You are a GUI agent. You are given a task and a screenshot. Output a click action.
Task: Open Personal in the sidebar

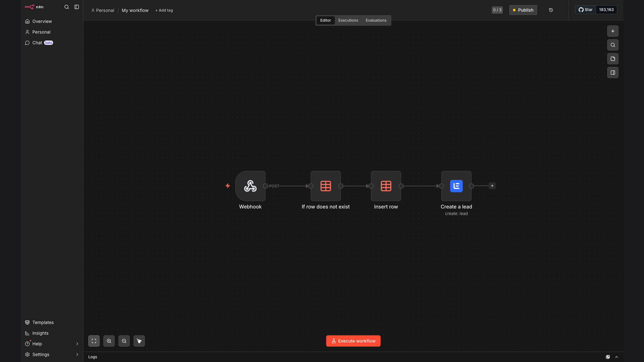(x=52, y=32)
